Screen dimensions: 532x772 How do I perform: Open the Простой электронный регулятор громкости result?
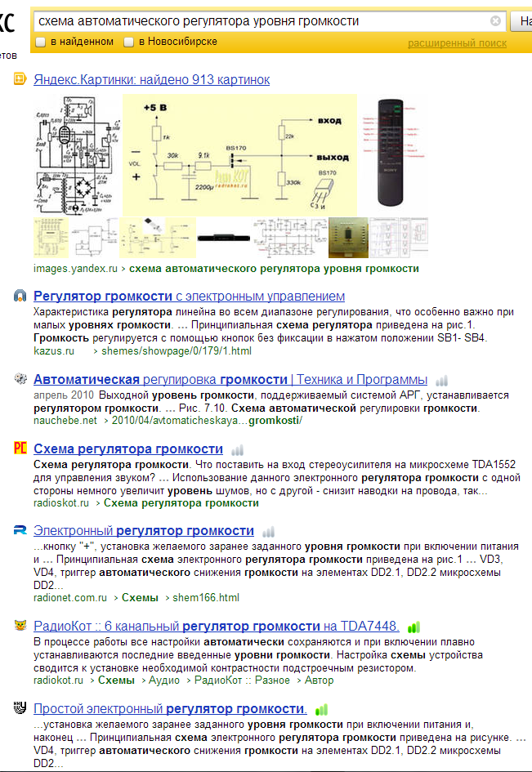(x=170, y=708)
